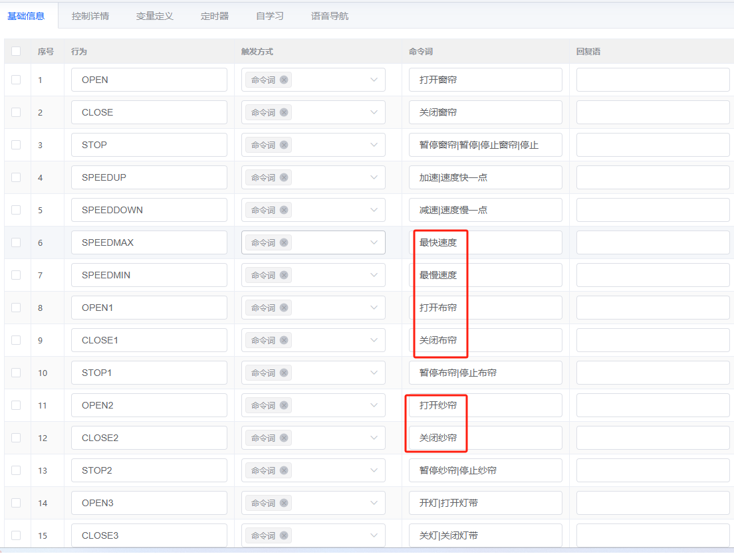Open the 变量定义 tab
This screenshot has height=560, width=734.
[155, 16]
